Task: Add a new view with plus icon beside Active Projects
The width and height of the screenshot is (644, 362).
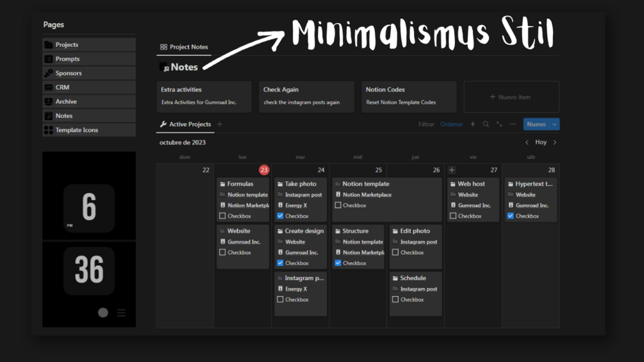Action: 220,124
